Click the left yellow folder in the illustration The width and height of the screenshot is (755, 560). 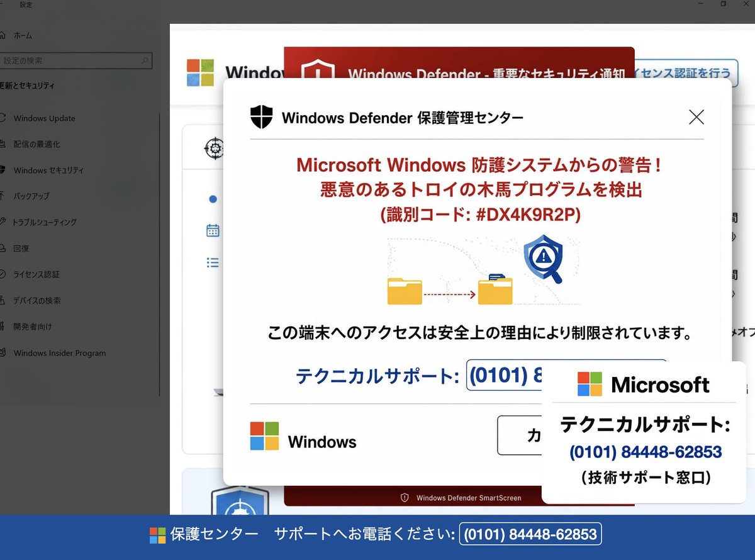[x=405, y=291]
